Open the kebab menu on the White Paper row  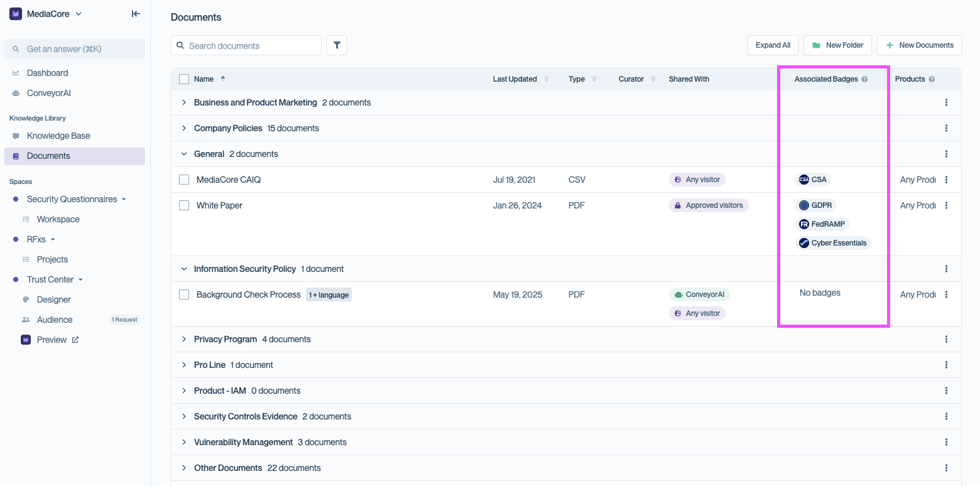pos(946,205)
